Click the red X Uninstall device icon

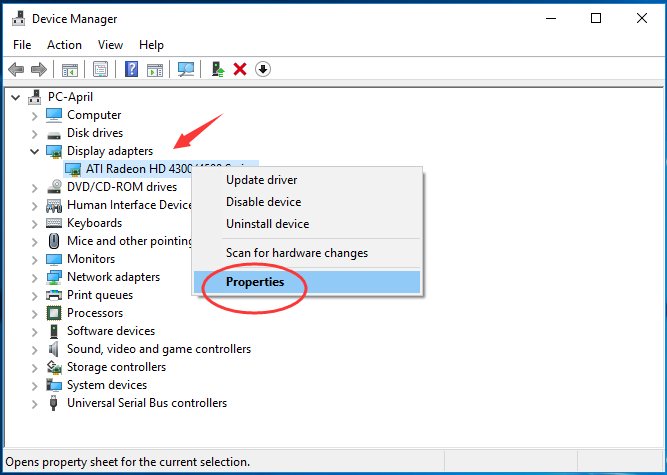pos(240,69)
